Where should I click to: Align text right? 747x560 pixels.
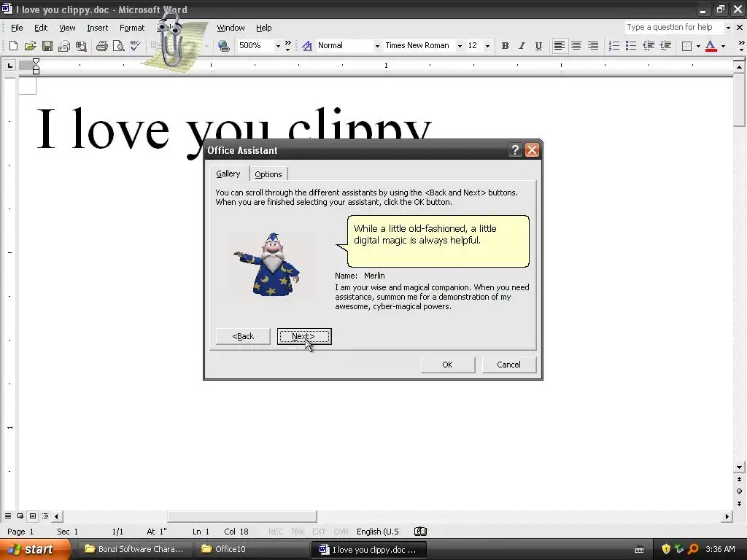[593, 46]
